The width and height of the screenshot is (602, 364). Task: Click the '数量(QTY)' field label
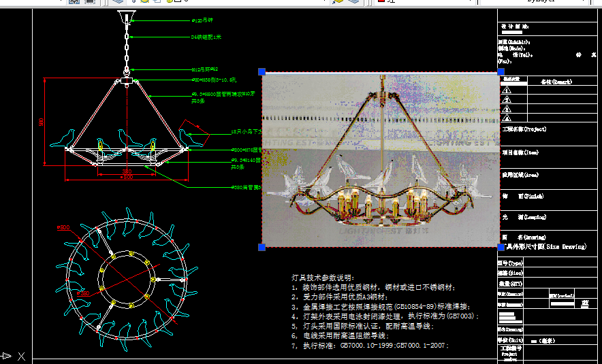tap(510, 284)
